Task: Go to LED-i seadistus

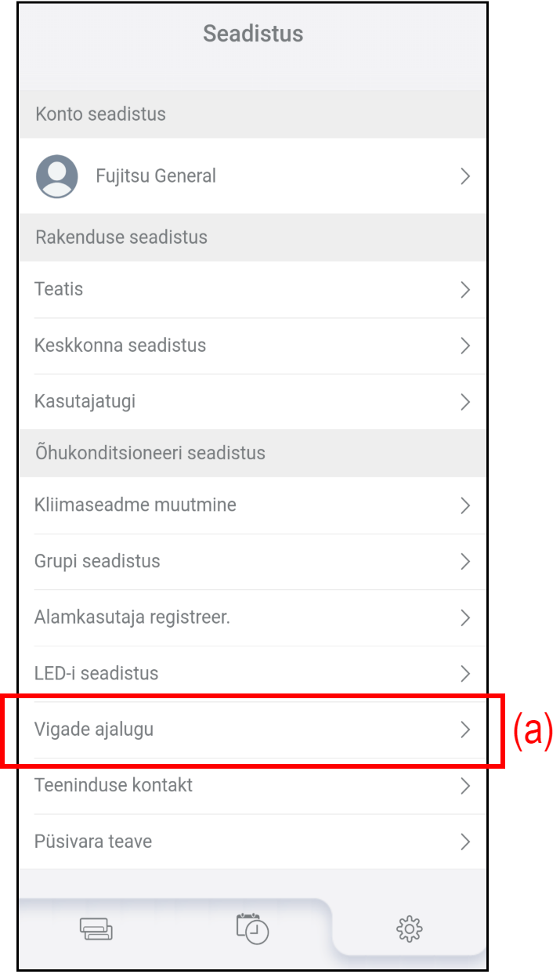Action: click(96, 673)
